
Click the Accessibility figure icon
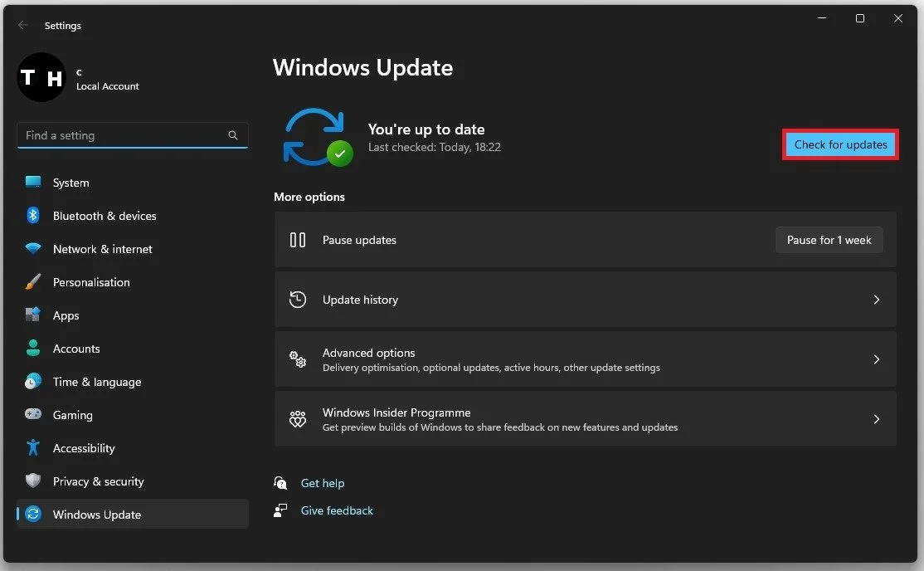[x=33, y=447]
